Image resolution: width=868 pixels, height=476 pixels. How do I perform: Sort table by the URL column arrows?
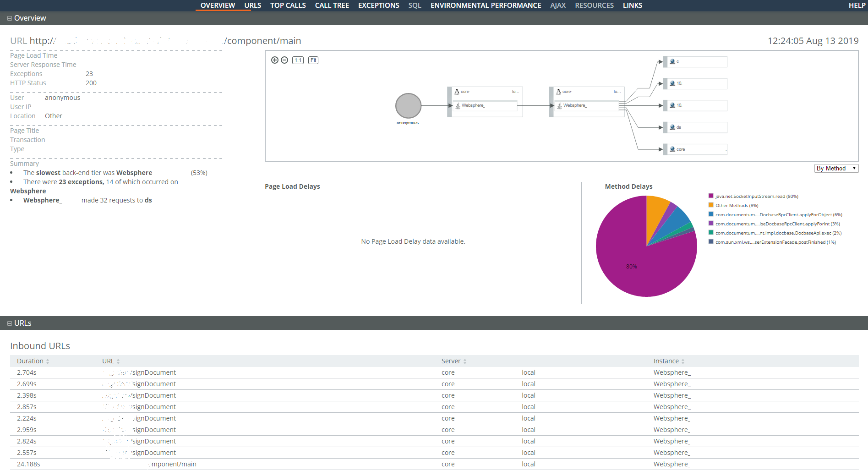(x=118, y=361)
